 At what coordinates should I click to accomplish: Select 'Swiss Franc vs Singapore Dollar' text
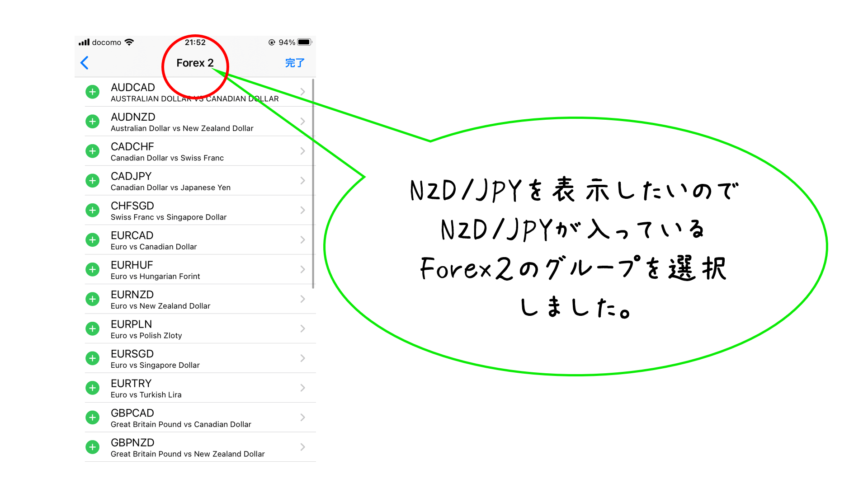point(169,217)
